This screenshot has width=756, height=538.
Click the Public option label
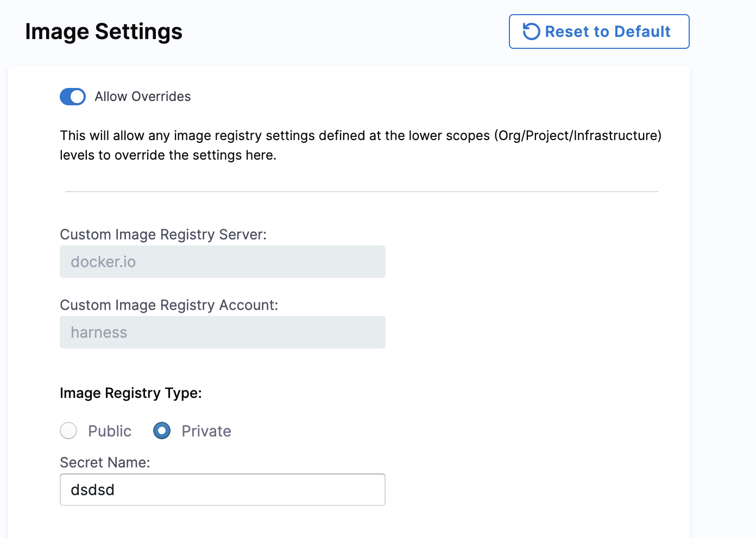click(x=110, y=431)
